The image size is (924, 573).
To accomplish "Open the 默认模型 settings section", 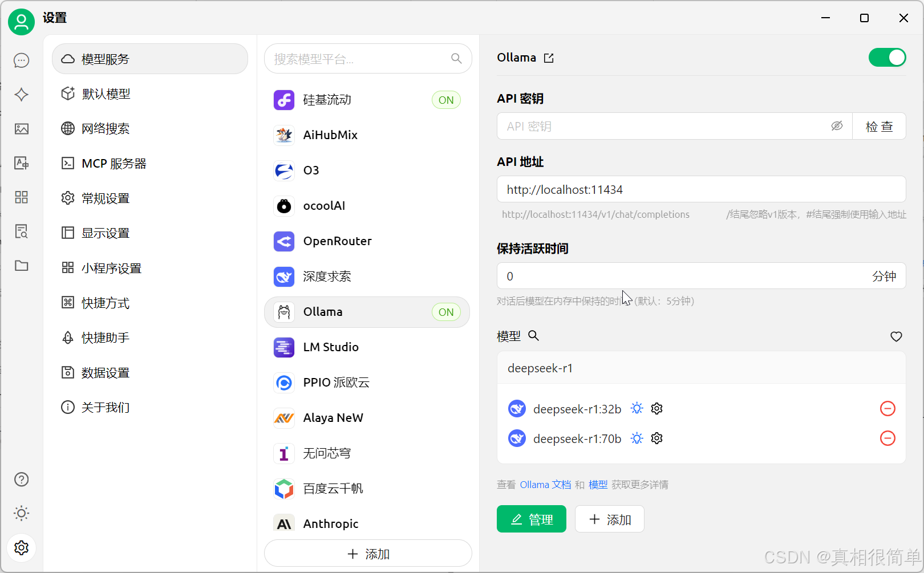I will 150,94.
